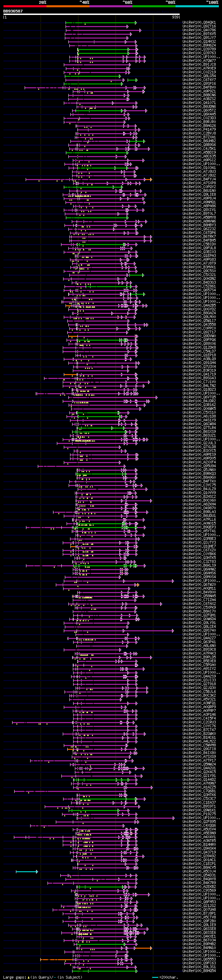Click the query ID BB936587

coord(13,11)
